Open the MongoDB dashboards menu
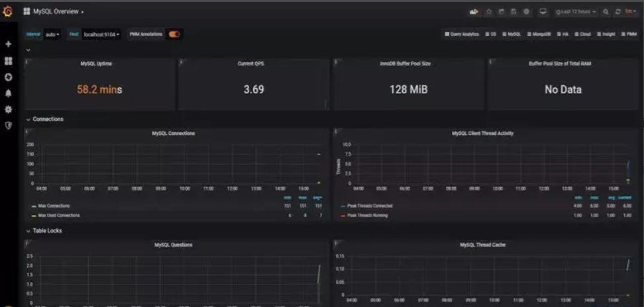The width and height of the screenshot is (644, 307). click(x=539, y=34)
